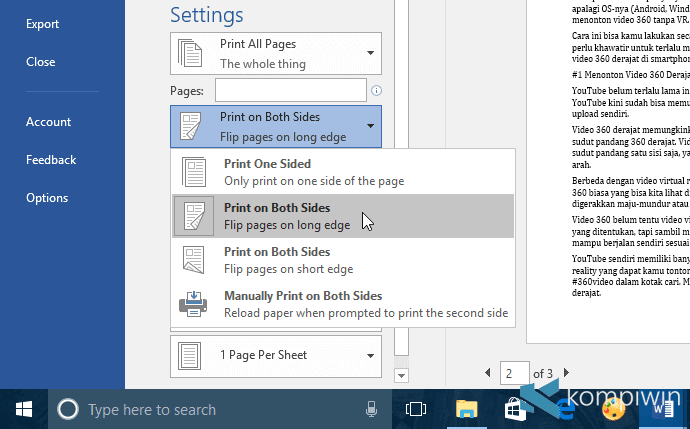Click the Pages info icon
Image resolution: width=690 pixels, height=429 pixels.
click(376, 91)
